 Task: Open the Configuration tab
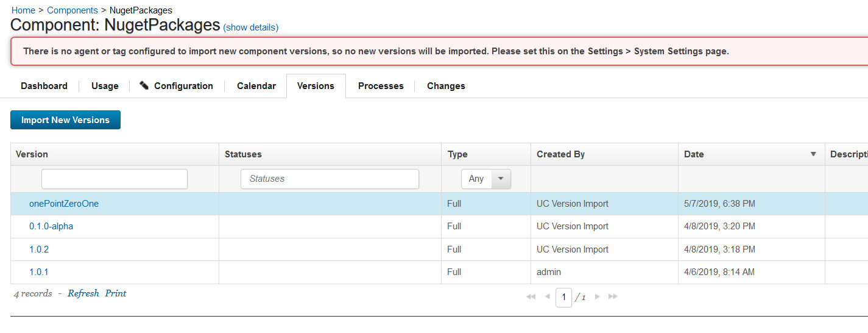click(177, 86)
